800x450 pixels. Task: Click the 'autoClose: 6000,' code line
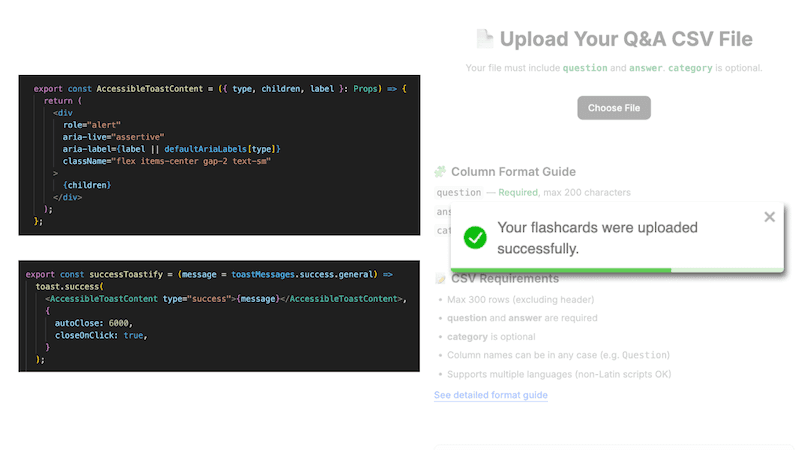click(93, 323)
